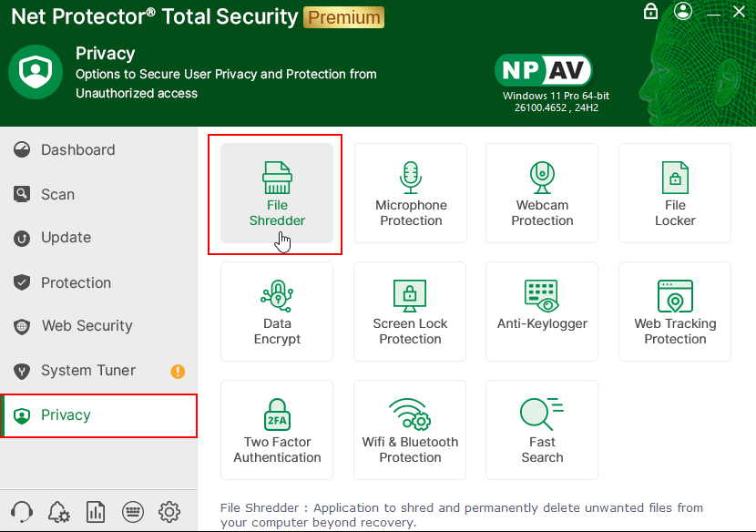Open the user account profile icon
Viewport: 756px width, 532px height.
683,12
